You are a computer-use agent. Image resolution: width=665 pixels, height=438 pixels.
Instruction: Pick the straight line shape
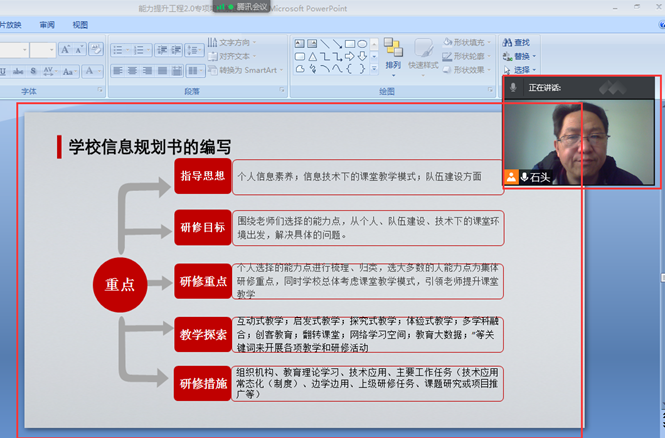click(325, 44)
